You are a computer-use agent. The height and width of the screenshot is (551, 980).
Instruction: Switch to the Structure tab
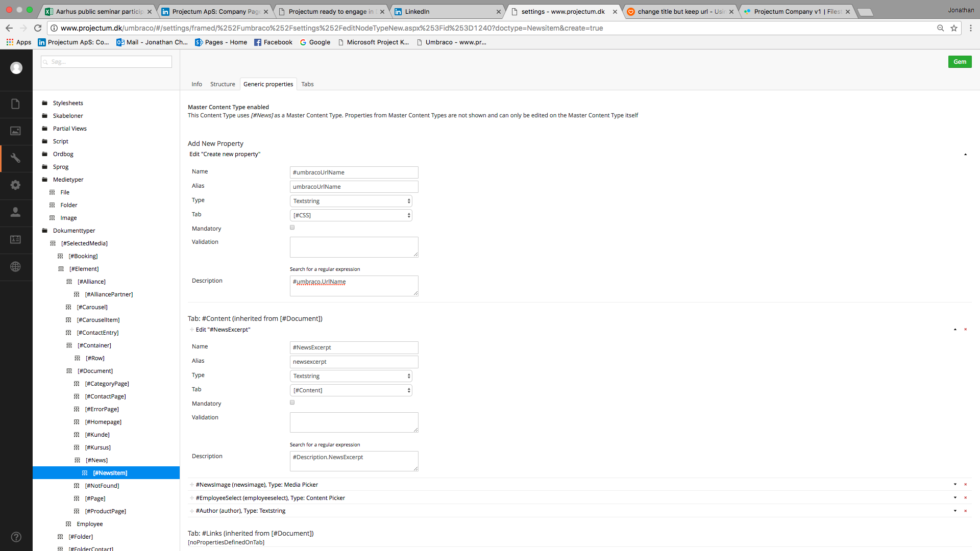point(223,84)
